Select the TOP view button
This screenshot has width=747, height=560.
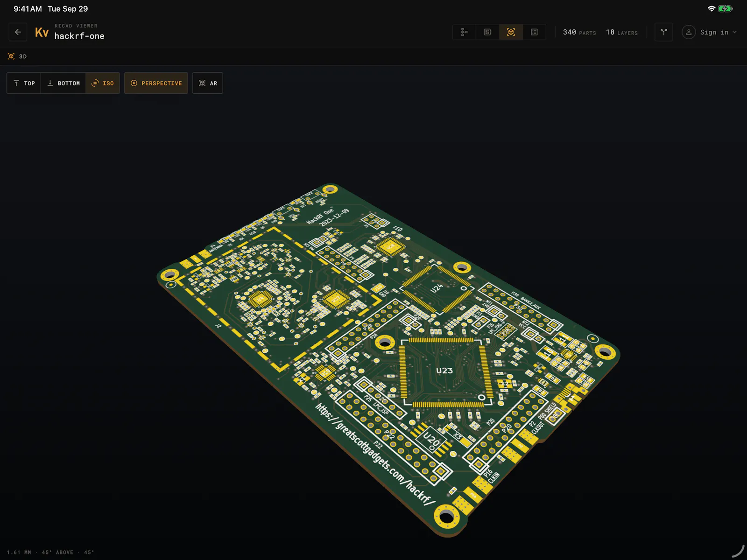click(x=24, y=83)
